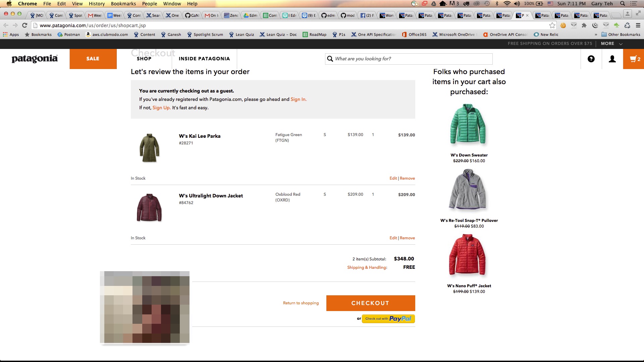This screenshot has width=644, height=362.
Task: Open the SHOP navigation menu
Action: [144, 59]
